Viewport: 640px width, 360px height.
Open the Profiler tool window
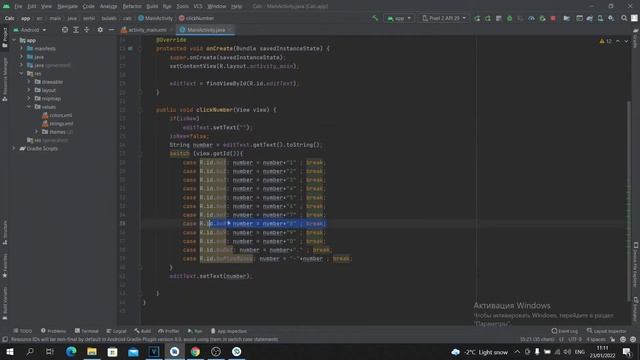[169, 331]
